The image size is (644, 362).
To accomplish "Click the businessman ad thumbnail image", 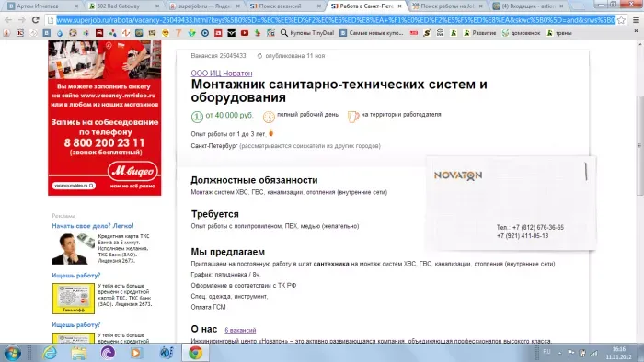I will [x=74, y=249].
